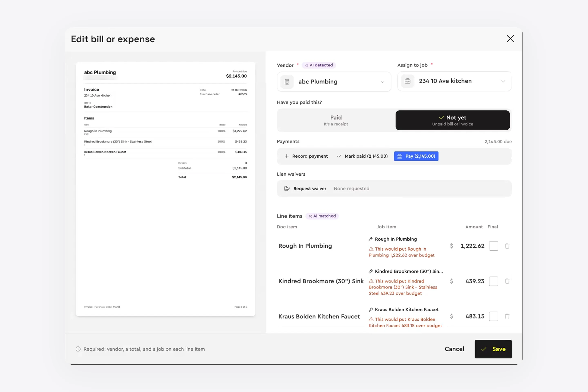Screen dimensions: 588x392
Task: Select the 234 10 Ave kitchen job field
Action: point(454,81)
